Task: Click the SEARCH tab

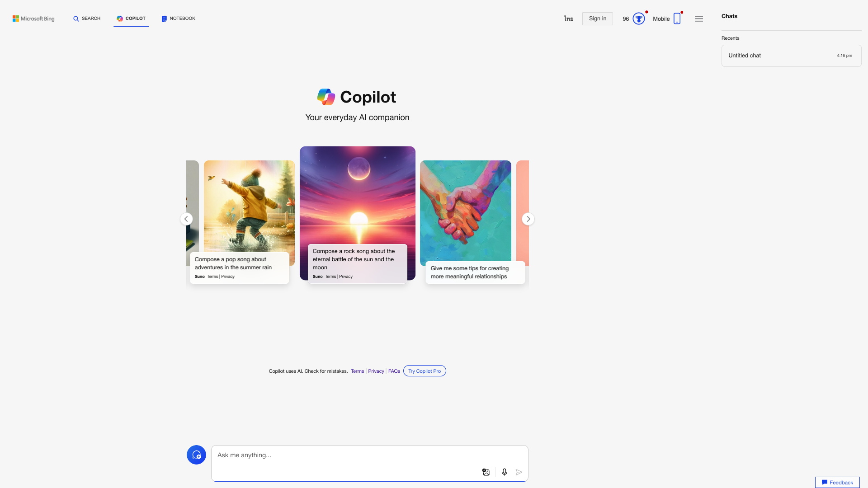Action: coord(86,19)
